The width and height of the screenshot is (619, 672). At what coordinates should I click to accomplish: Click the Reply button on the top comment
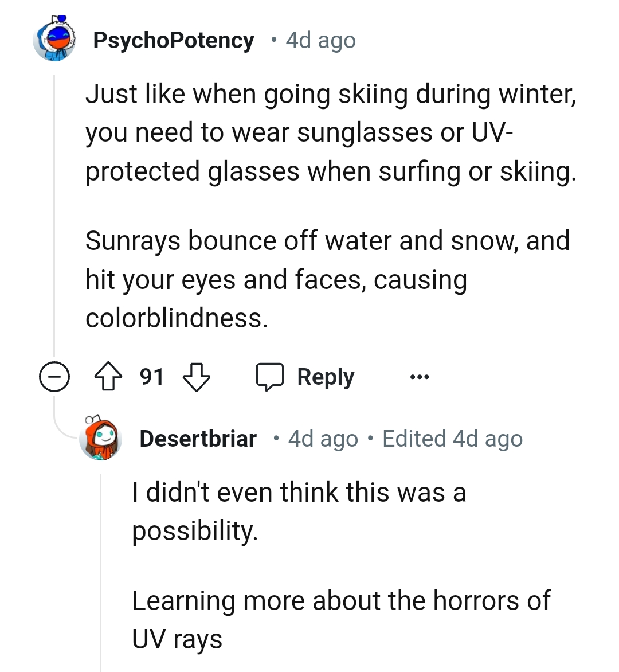[x=325, y=377]
